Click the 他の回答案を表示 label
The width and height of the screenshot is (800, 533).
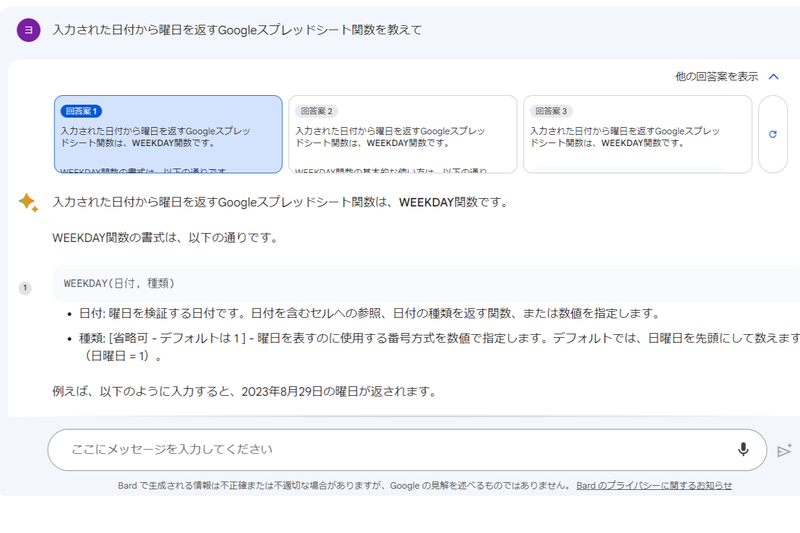[716, 77]
